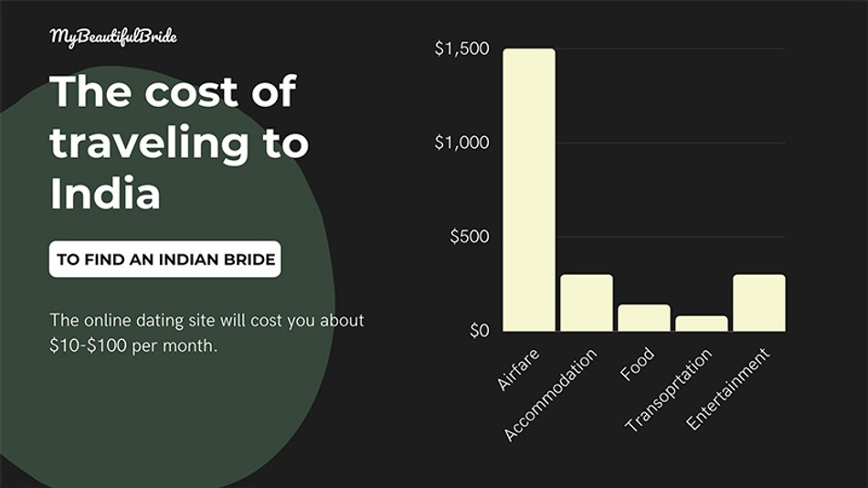Click the headline 'The cost of traveling to India'
The height and width of the screenshot is (488, 868).
(x=179, y=143)
